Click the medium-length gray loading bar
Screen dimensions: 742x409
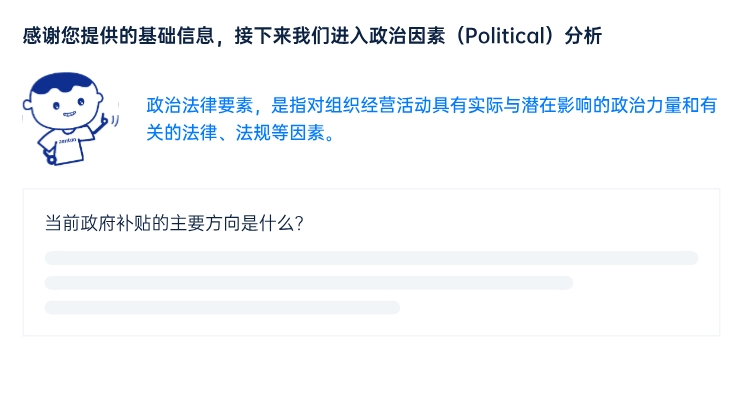[309, 283]
